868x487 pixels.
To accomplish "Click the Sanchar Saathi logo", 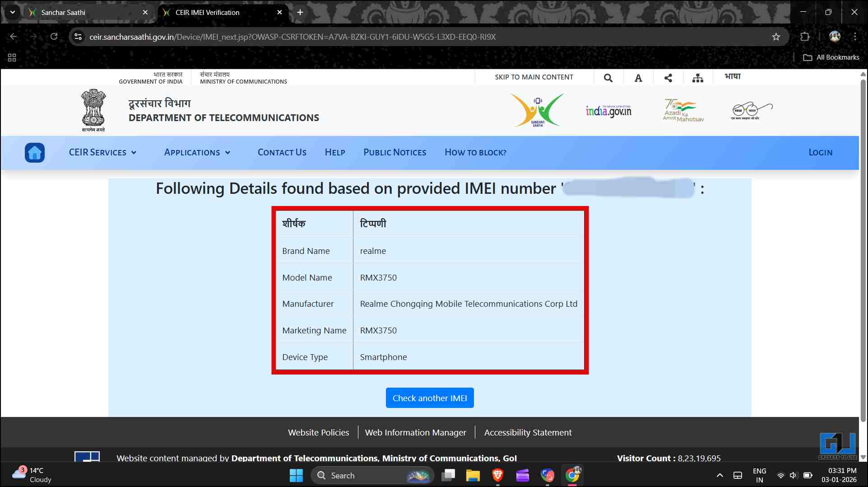I will (x=537, y=110).
